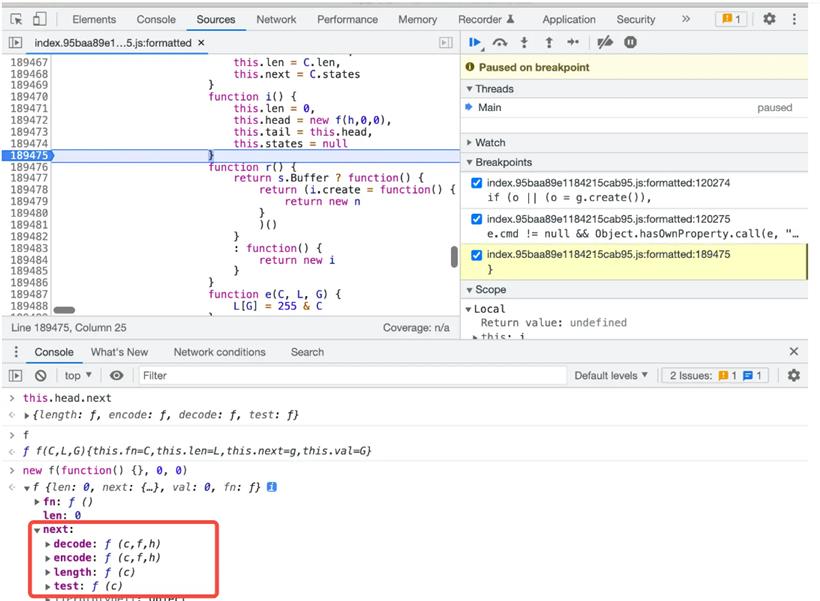
Task: Focus the console Filter field
Action: tap(353, 376)
